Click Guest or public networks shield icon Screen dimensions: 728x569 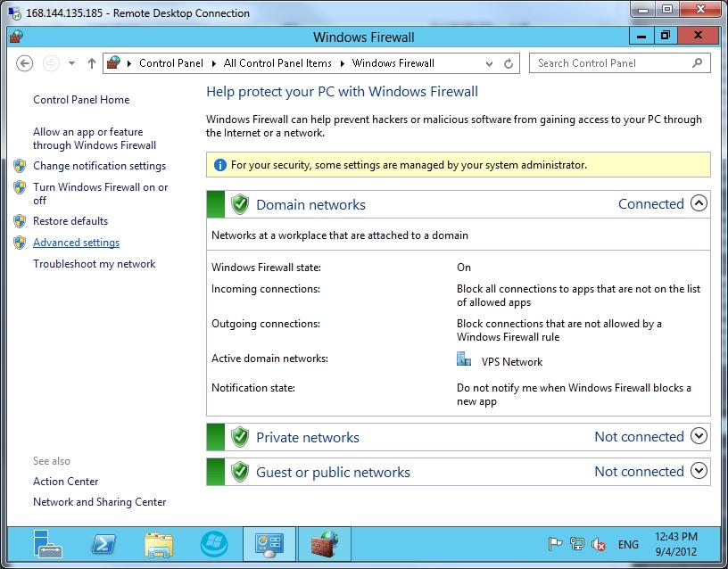pyautogui.click(x=240, y=472)
